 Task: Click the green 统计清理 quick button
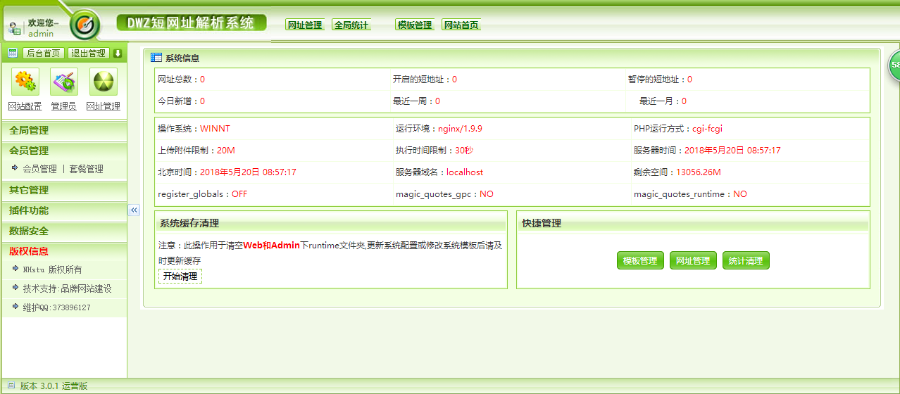[x=746, y=261]
